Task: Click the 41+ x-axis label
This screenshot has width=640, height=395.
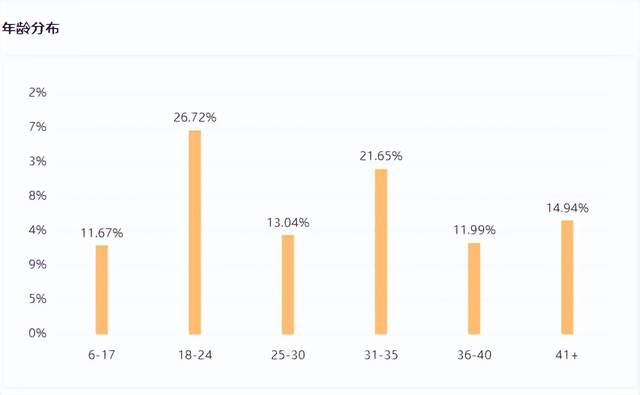Action: click(x=567, y=355)
